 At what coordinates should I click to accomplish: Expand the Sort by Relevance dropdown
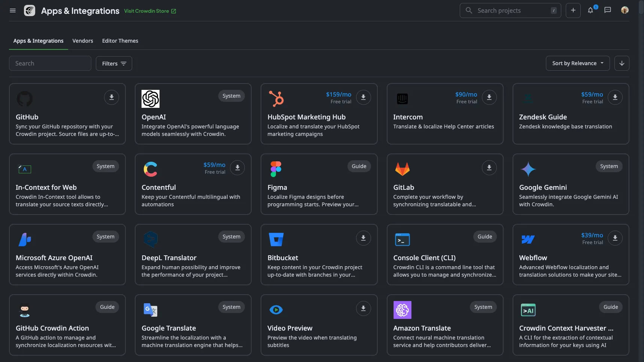[577, 64]
